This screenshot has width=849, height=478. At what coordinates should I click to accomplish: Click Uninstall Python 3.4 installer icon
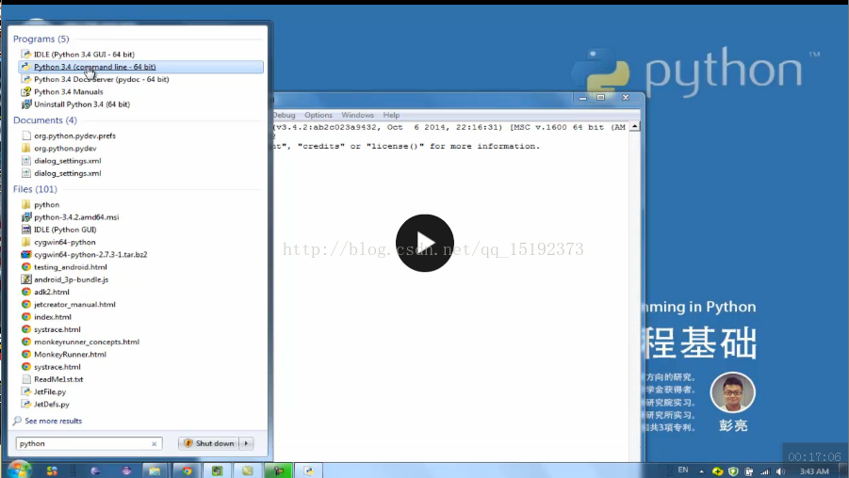[x=26, y=104]
